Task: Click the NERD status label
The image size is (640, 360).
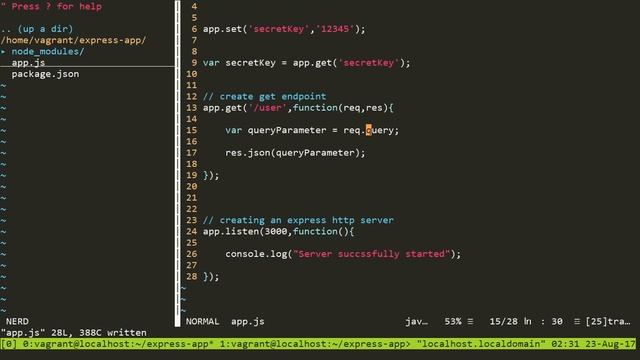Action: 17,322
